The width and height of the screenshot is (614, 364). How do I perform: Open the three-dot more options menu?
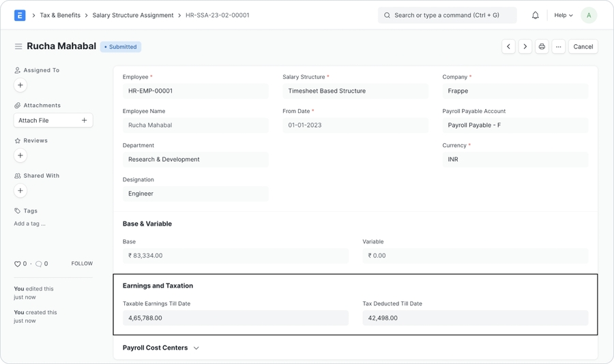(559, 46)
